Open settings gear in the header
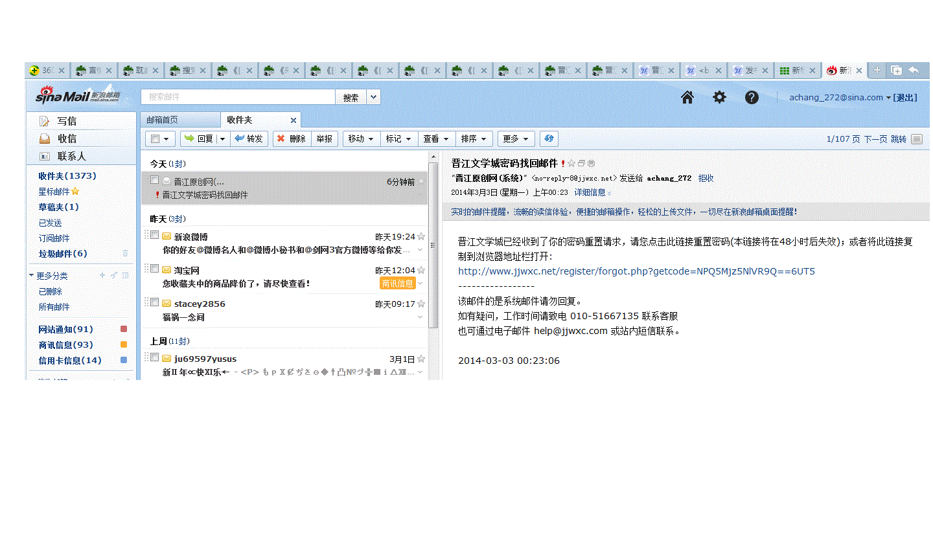This screenshot has height=560, width=933. click(x=719, y=97)
